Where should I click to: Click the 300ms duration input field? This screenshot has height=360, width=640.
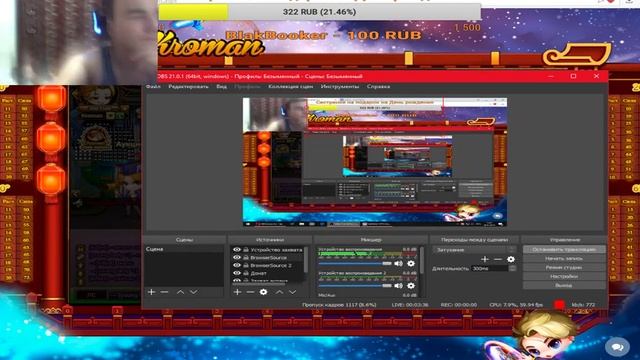pos(490,268)
